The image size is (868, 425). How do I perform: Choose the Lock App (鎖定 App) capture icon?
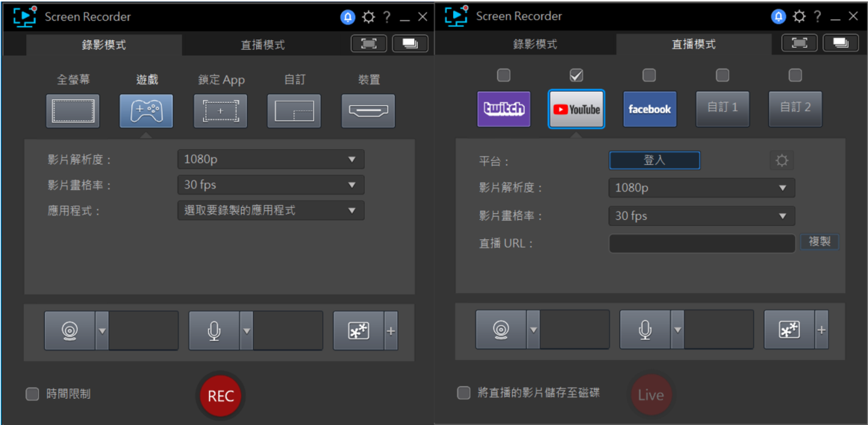click(220, 111)
